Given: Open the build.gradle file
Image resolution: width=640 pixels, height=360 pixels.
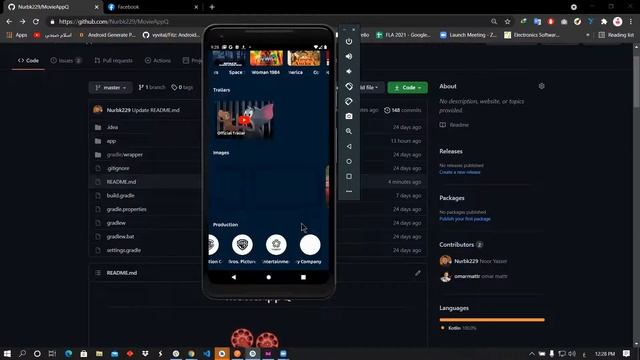Looking at the screenshot, I should point(120,196).
